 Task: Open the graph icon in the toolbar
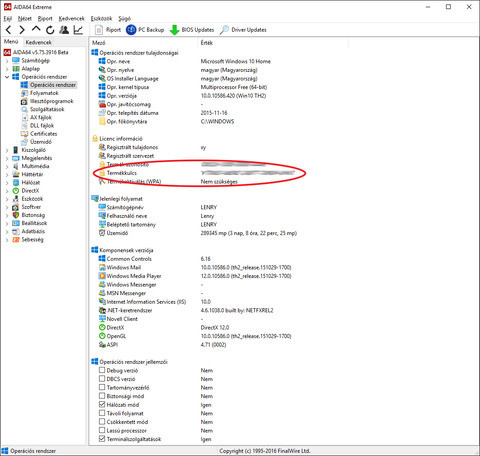[78, 30]
